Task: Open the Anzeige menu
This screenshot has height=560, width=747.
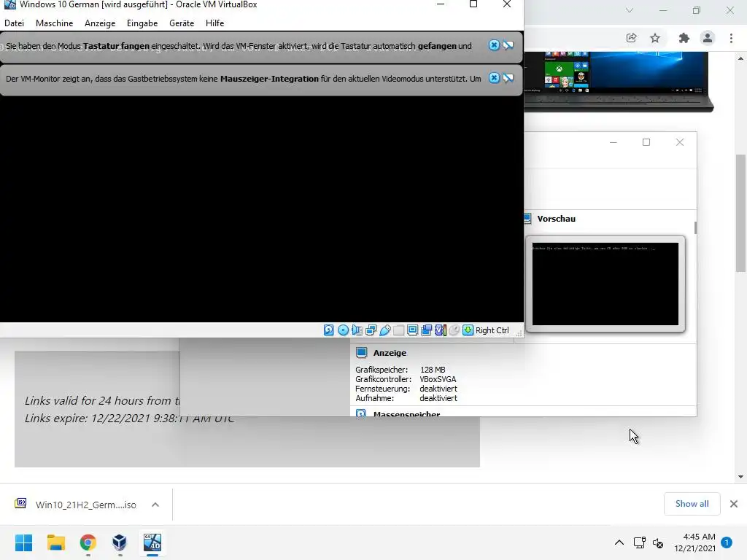Action: (100, 23)
